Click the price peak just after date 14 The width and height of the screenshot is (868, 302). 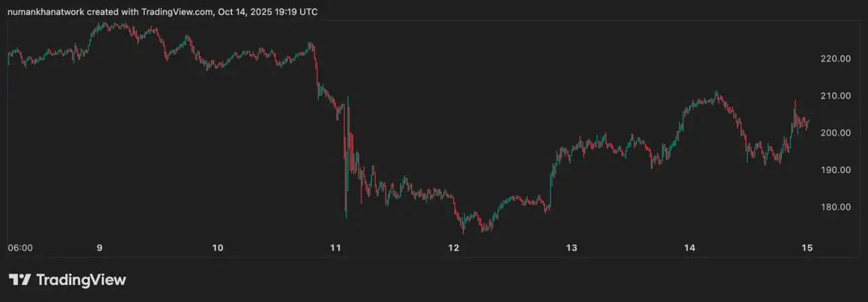pos(716,94)
